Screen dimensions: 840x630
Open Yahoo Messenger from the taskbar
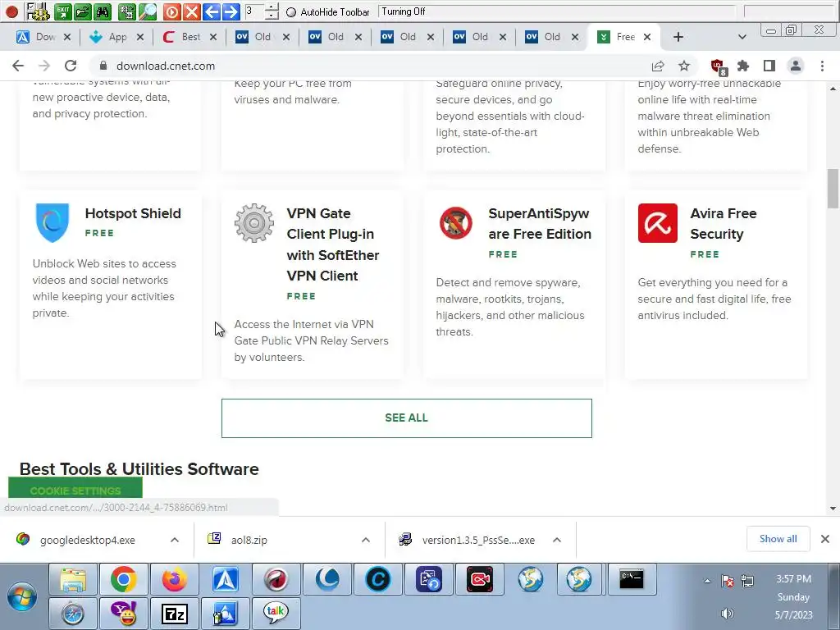[124, 614]
